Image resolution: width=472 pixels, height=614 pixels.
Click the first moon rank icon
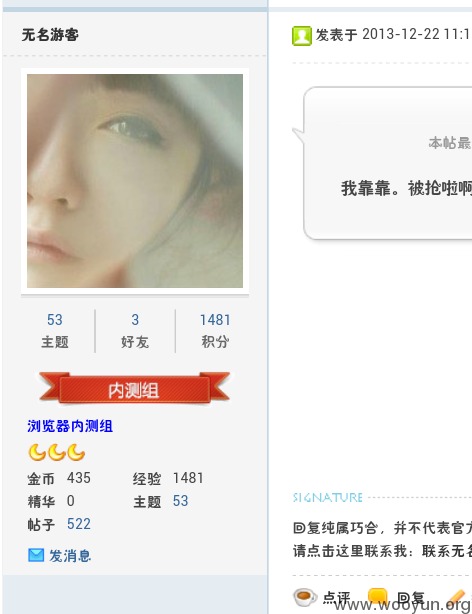click(x=37, y=452)
